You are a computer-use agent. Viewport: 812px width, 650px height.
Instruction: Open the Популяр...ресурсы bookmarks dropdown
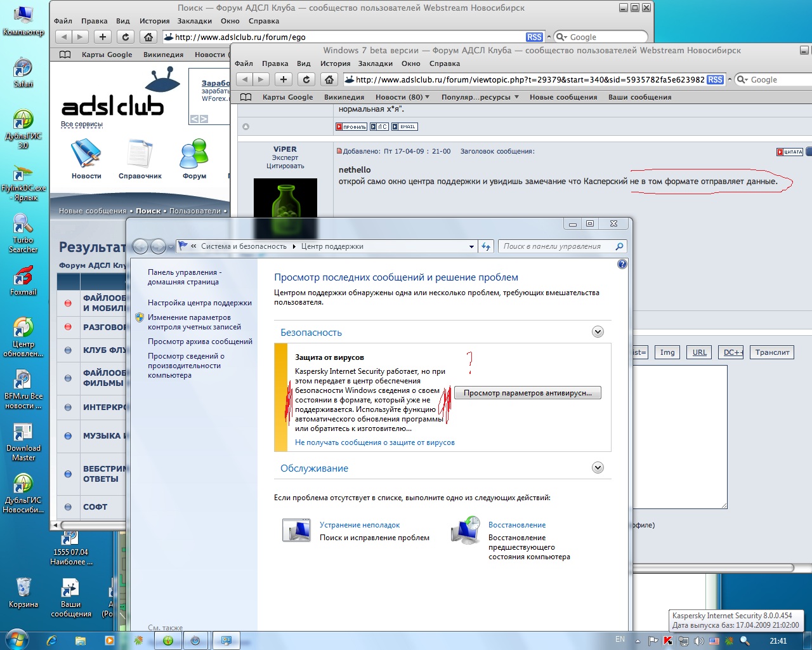[480, 97]
